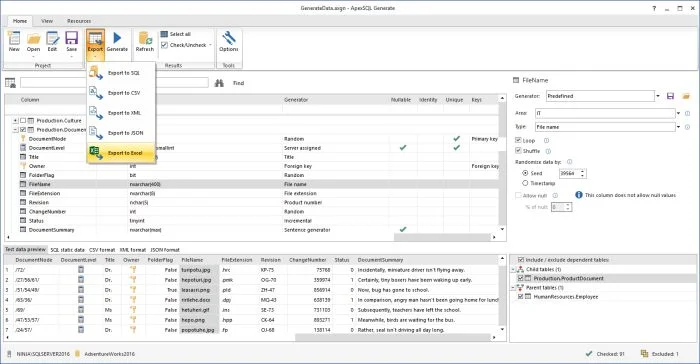The width and height of the screenshot is (700, 364).
Task: Select the Seed radio button
Action: click(x=525, y=173)
